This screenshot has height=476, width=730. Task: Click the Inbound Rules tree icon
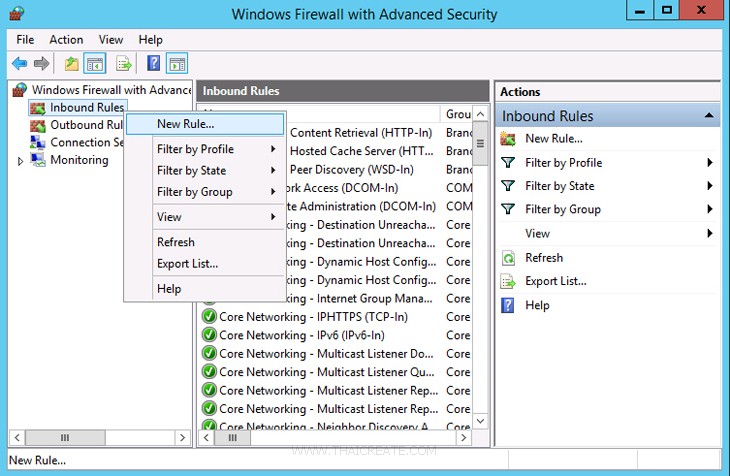[38, 108]
